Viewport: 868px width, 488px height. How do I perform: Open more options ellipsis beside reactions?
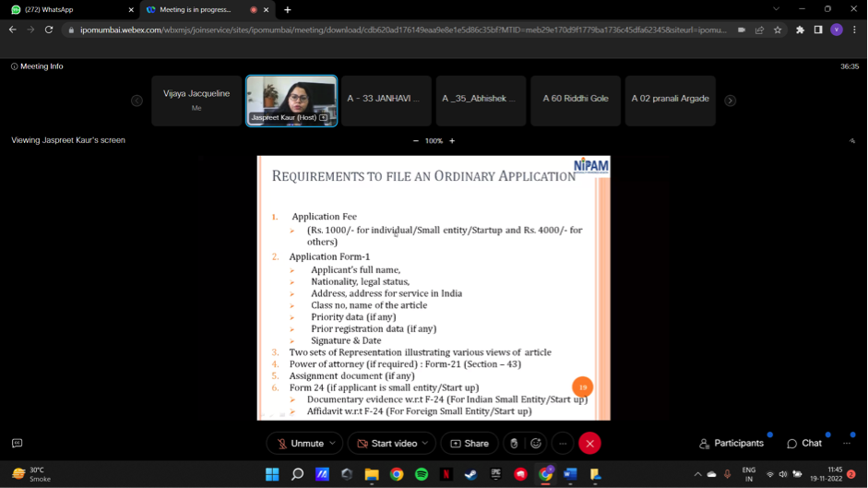click(x=562, y=444)
